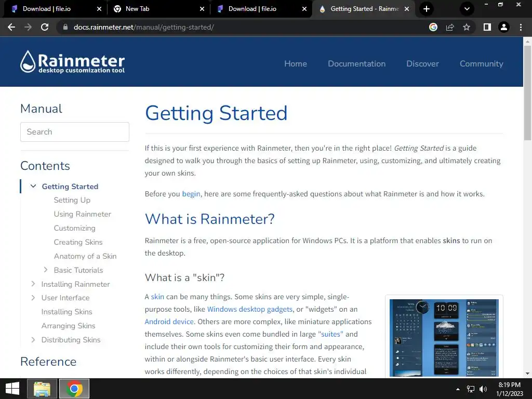Click the scrollbar down arrow

pyautogui.click(x=527, y=374)
